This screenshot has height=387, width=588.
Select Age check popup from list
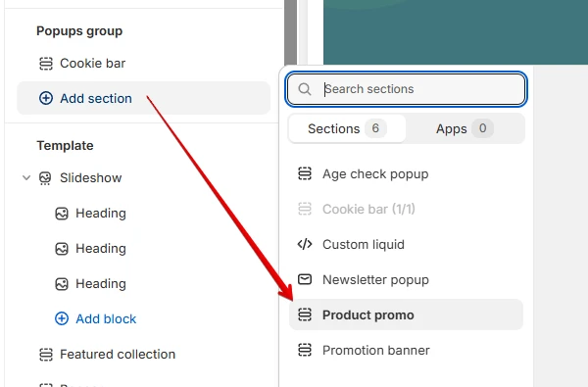point(406,174)
